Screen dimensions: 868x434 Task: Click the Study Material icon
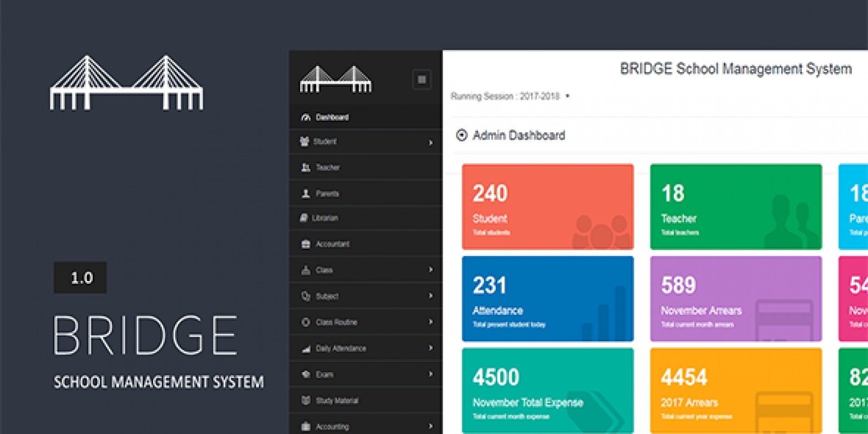pos(306,400)
